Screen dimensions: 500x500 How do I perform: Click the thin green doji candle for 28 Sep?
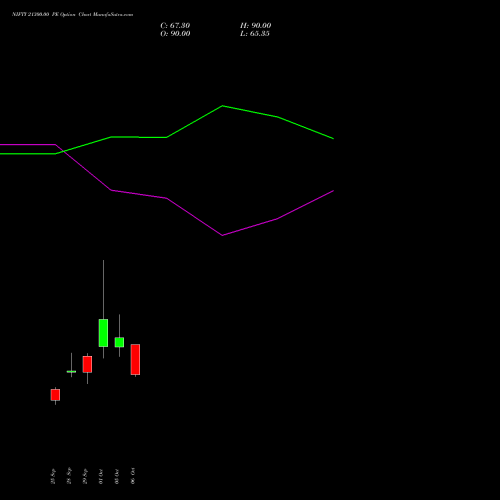(71, 371)
